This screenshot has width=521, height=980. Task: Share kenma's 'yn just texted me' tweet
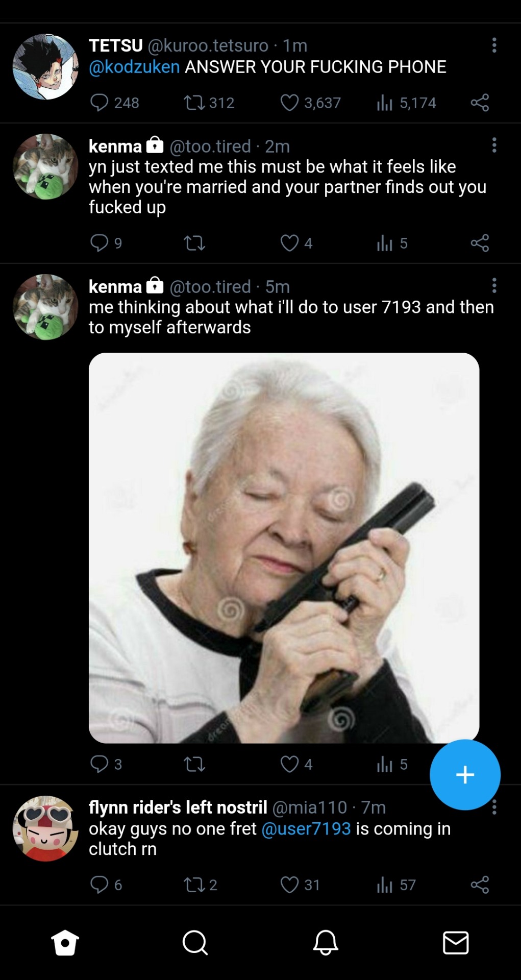[x=480, y=243]
